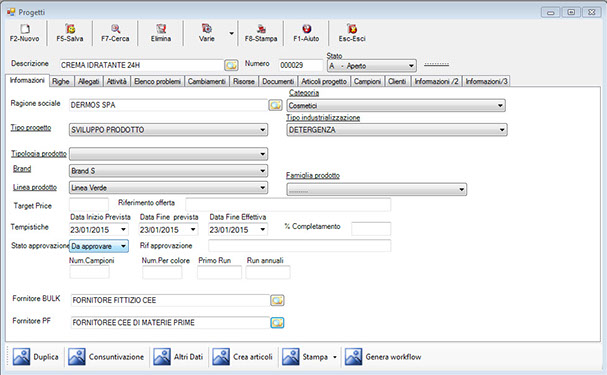The width and height of the screenshot is (607, 375).
Task: Click the Numero field 000029
Action: [300, 65]
